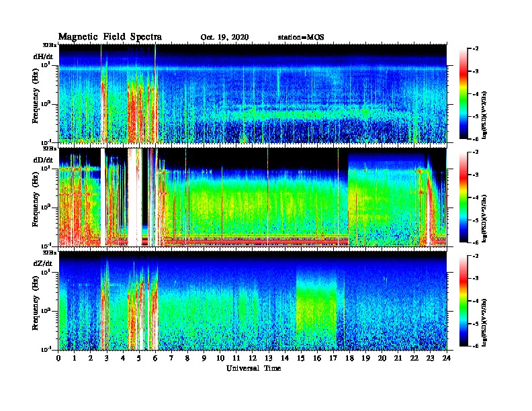The image size is (532, 411).
Task: Click hour tick label "12" on time axis
Action: (x=253, y=358)
